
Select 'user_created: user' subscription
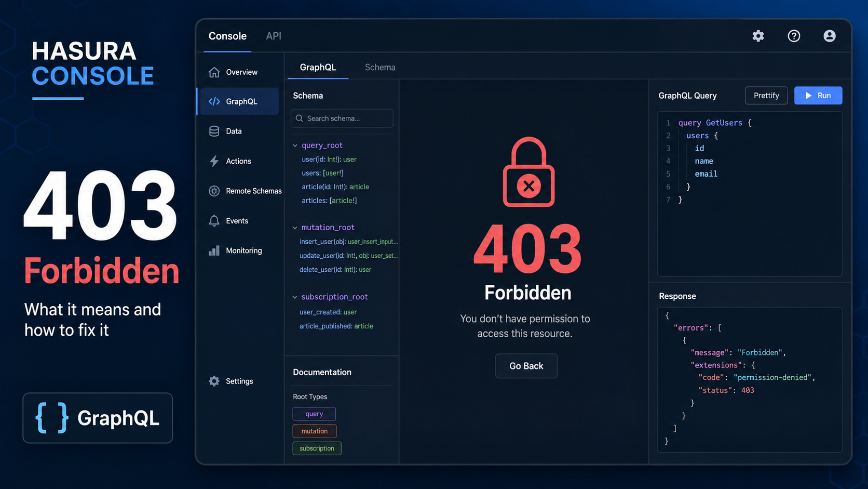click(328, 312)
